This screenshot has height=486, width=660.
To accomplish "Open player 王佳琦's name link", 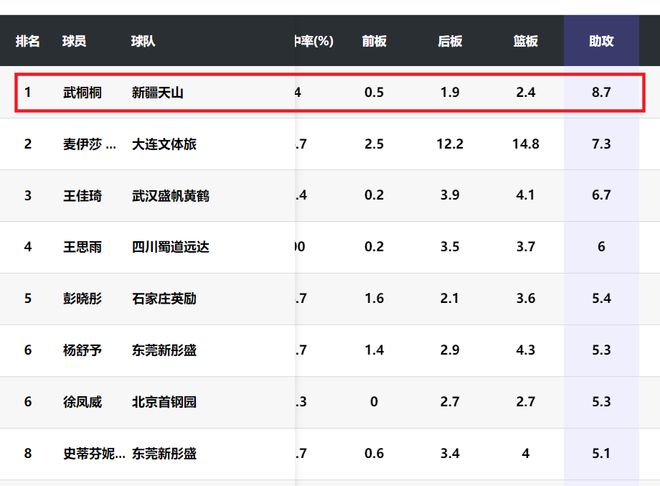I will point(82,195).
